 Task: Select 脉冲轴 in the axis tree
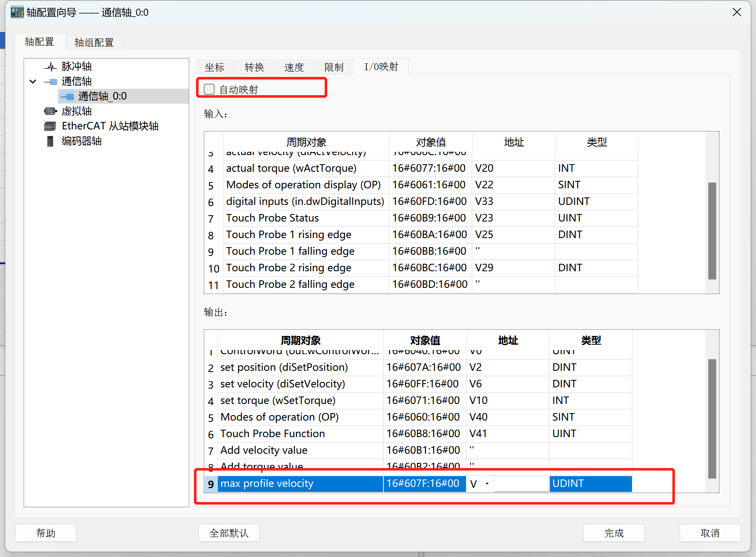(x=77, y=66)
